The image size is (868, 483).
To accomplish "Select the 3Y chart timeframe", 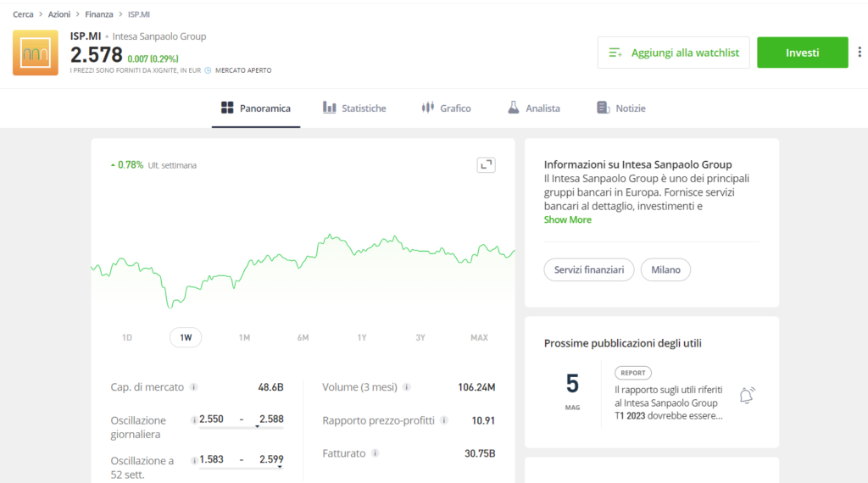I will (420, 337).
